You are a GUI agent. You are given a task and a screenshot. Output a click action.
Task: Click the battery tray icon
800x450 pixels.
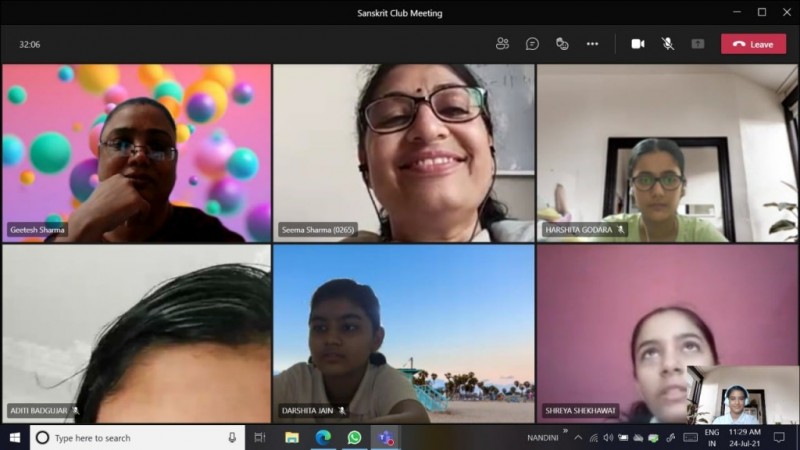[x=623, y=438]
